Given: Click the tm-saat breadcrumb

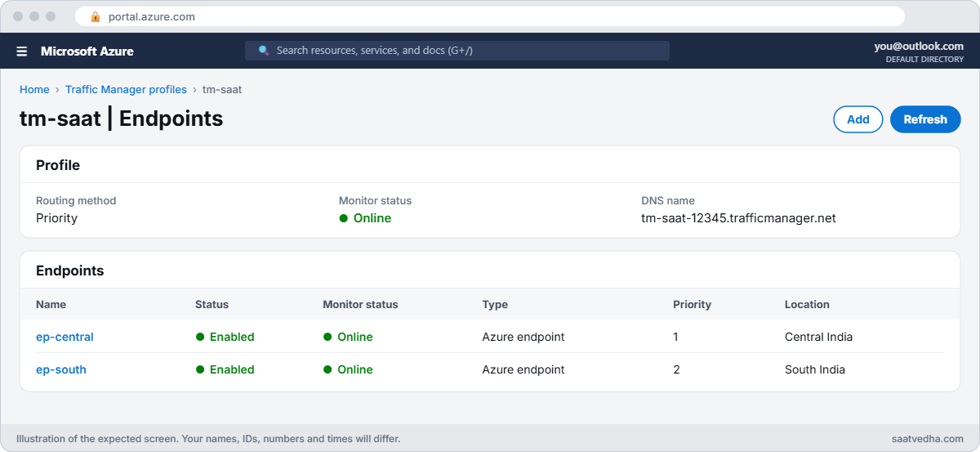Looking at the screenshot, I should point(222,90).
